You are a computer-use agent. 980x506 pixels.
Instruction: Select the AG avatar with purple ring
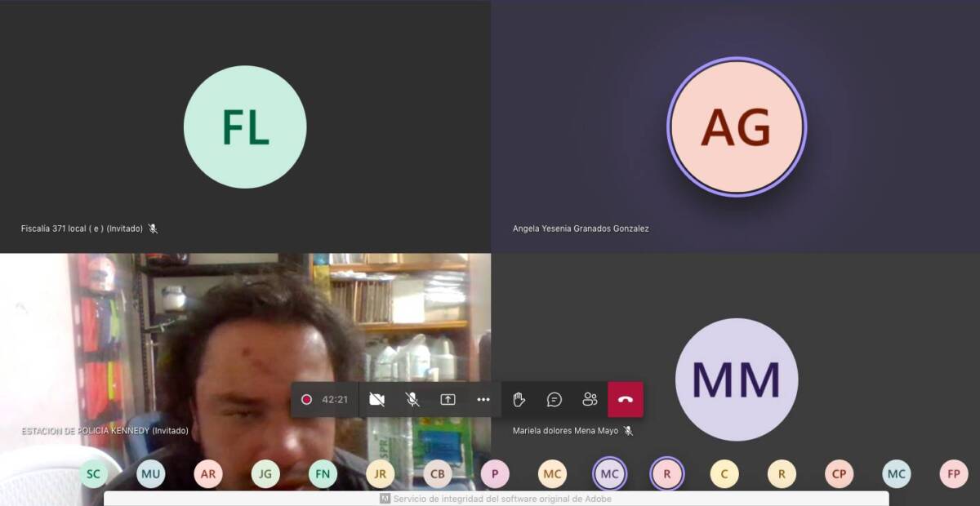pos(737,126)
